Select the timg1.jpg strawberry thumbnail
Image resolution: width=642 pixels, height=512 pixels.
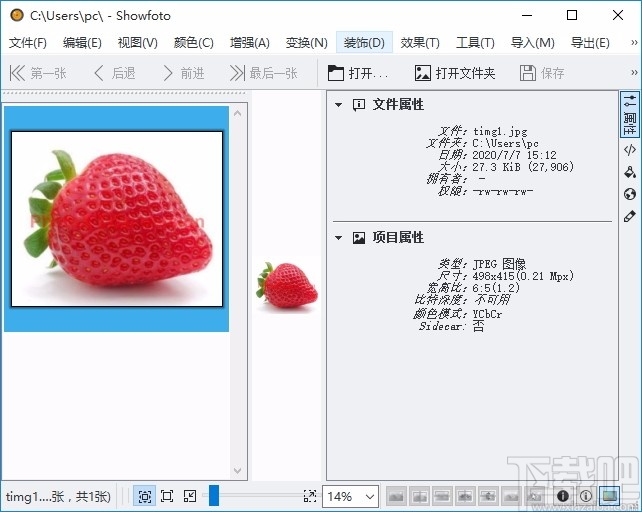coord(117,219)
